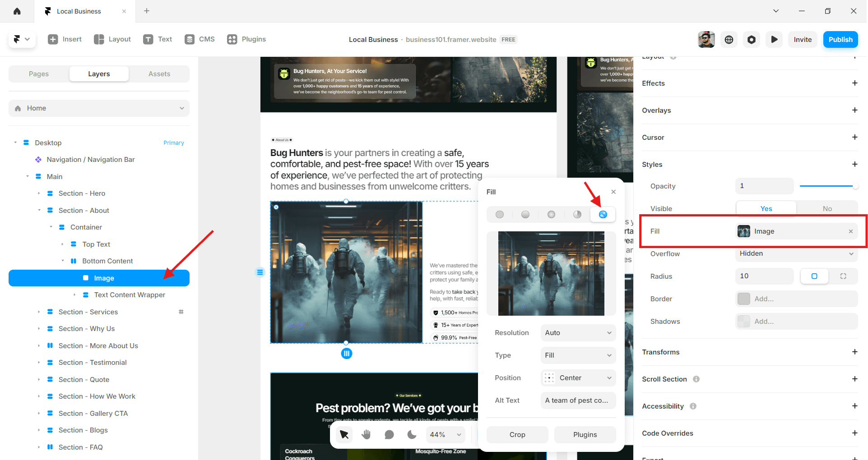
Task: Expand Text Content Wrapper layer
Action: (x=74, y=295)
